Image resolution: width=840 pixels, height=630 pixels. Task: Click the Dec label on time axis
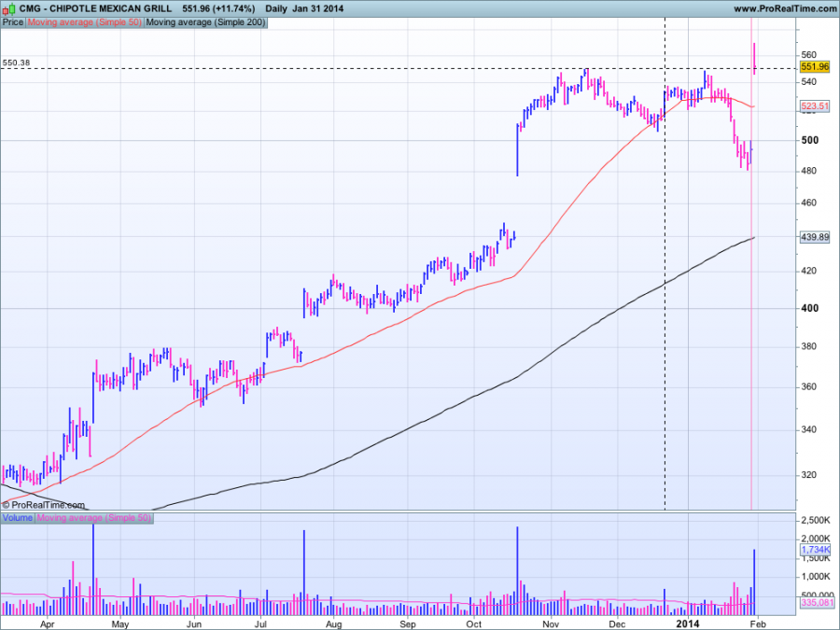click(617, 624)
